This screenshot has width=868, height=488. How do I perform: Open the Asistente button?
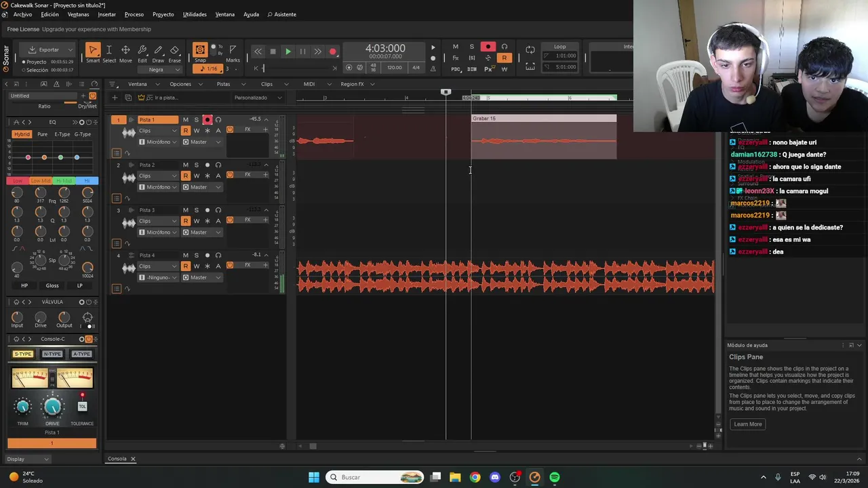pyautogui.click(x=281, y=14)
